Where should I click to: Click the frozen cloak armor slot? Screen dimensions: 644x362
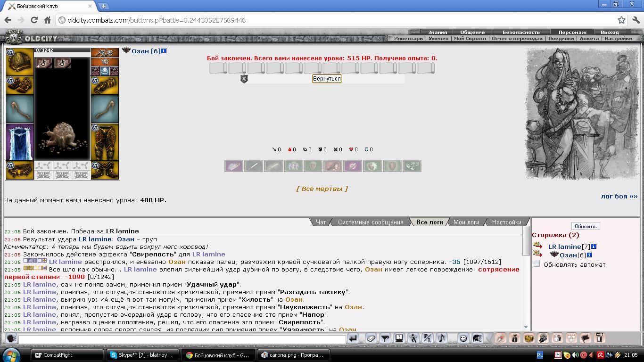(20, 142)
